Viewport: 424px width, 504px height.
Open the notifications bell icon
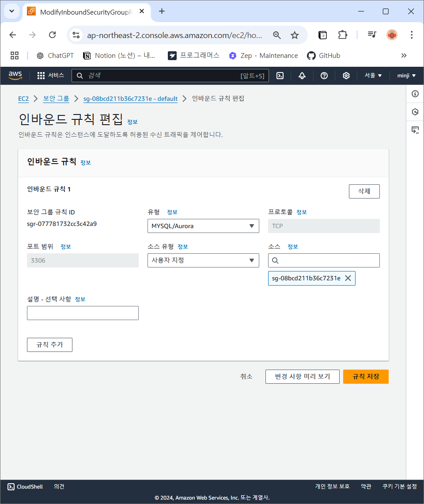coord(302,76)
